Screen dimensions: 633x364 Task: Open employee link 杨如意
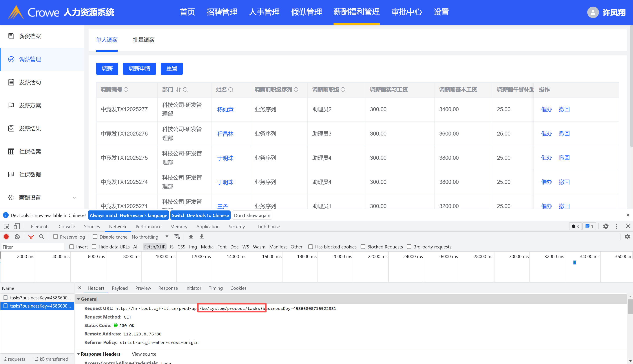pos(225,109)
